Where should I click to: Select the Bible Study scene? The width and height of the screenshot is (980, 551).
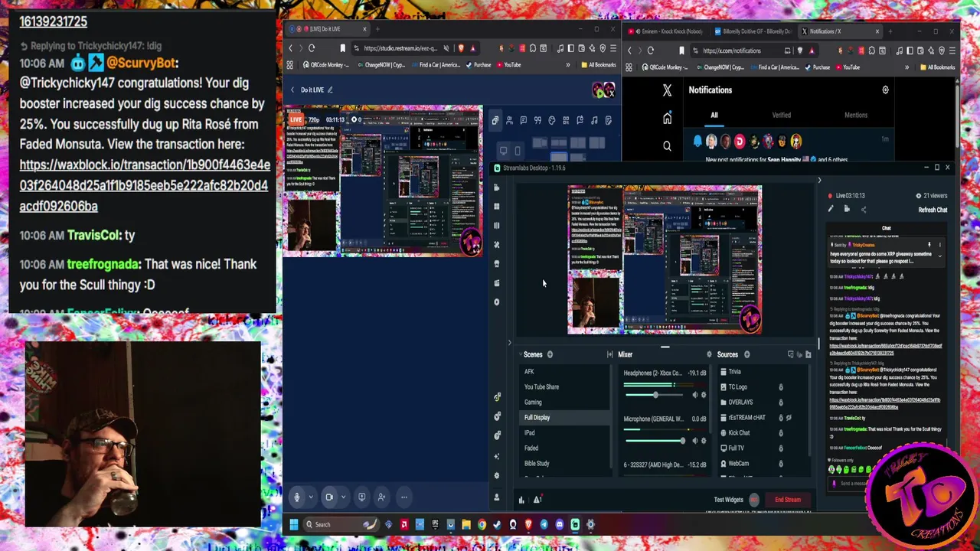537,464
